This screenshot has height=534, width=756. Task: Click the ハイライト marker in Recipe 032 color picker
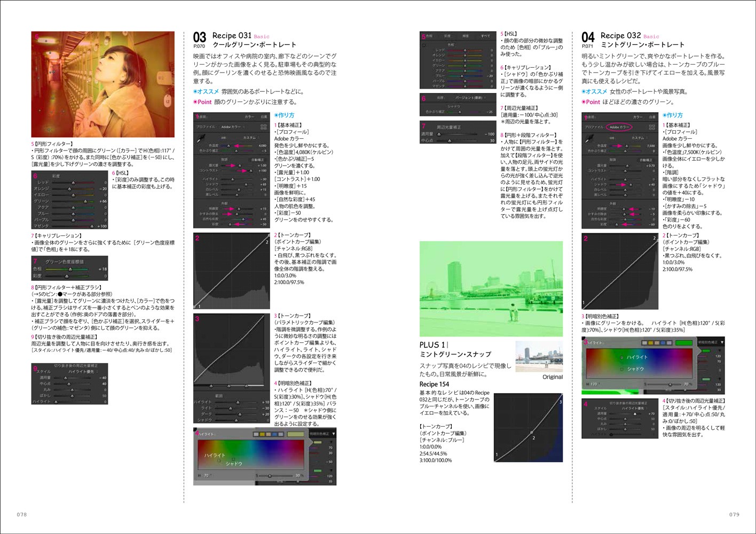[x=621, y=357]
